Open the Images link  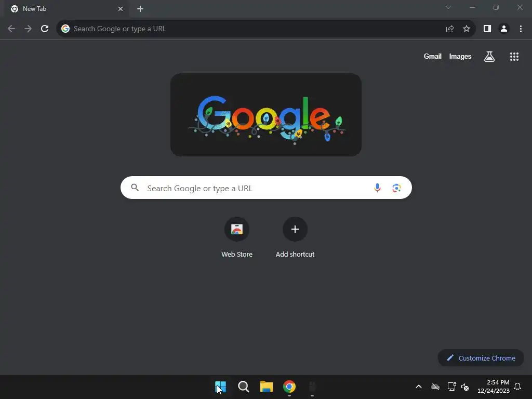pyautogui.click(x=460, y=56)
